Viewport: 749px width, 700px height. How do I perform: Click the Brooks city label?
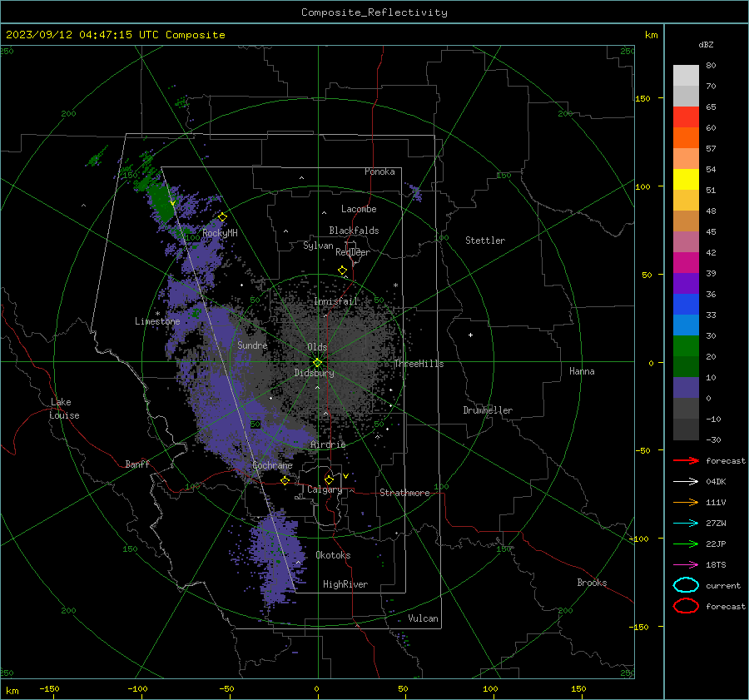click(592, 583)
